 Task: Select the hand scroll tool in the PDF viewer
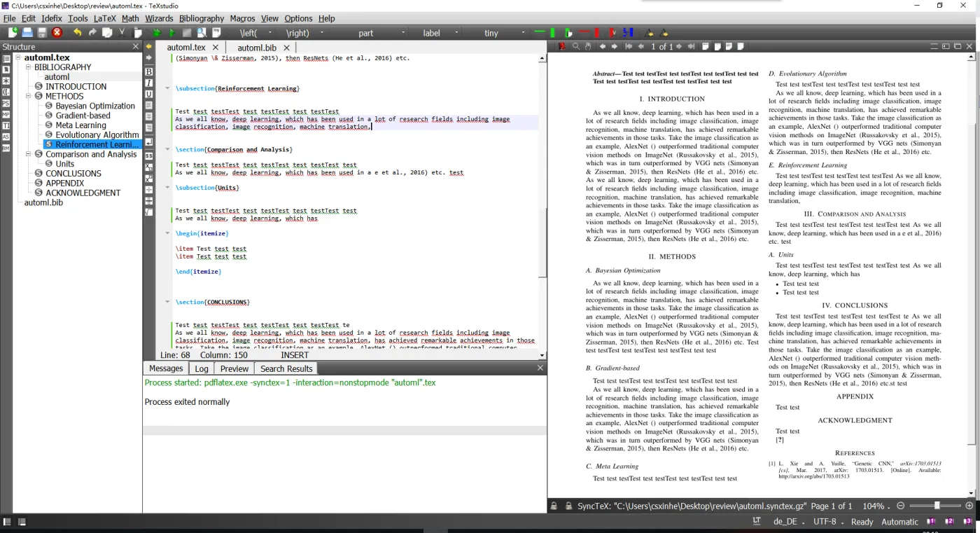tap(588, 46)
